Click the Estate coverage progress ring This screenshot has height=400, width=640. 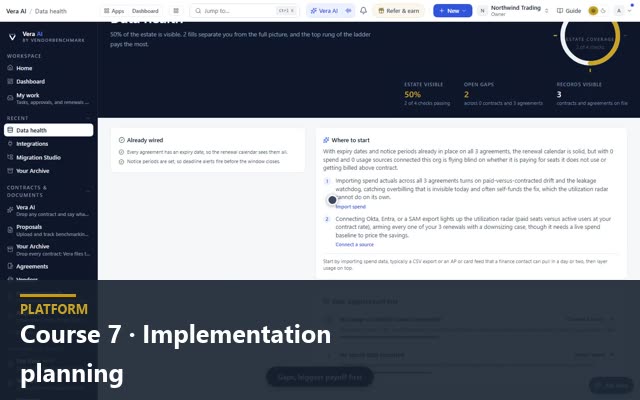tap(590, 39)
